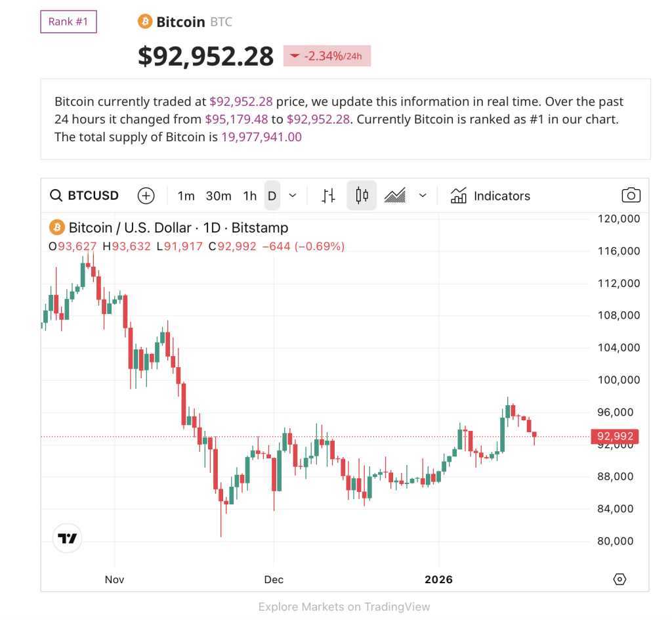
Task: Open chart style dropdown arrow
Action: coord(423,196)
